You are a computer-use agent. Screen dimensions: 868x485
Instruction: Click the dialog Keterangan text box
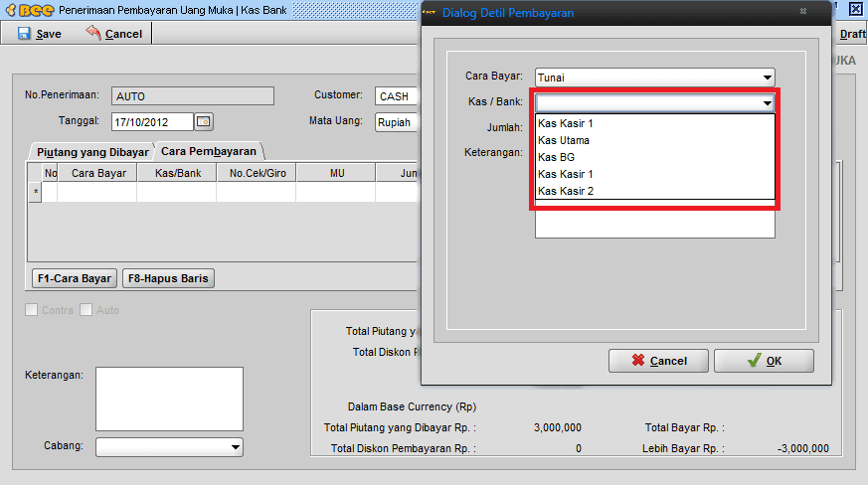[655, 224]
